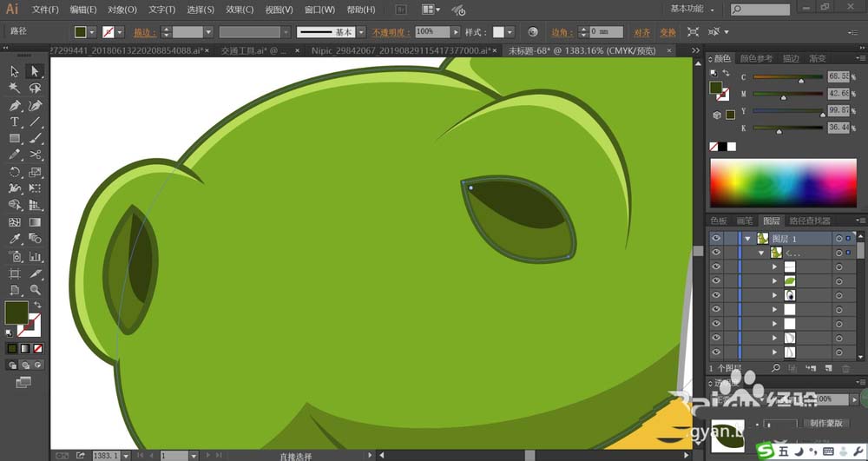The width and height of the screenshot is (868, 461).
Task: Select the Scissors tool
Action: tap(35, 155)
